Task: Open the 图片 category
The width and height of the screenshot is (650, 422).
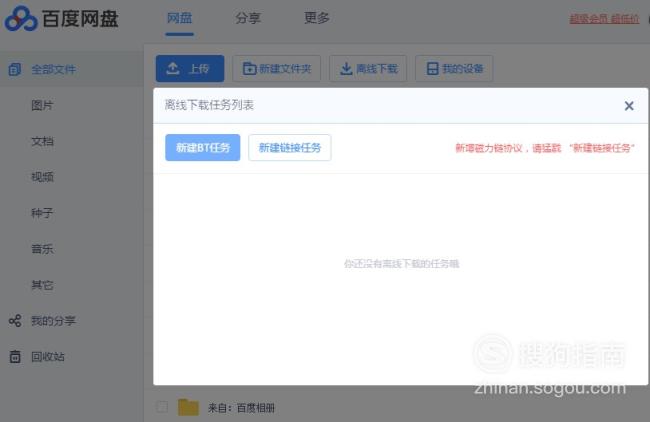Action: pos(42,105)
